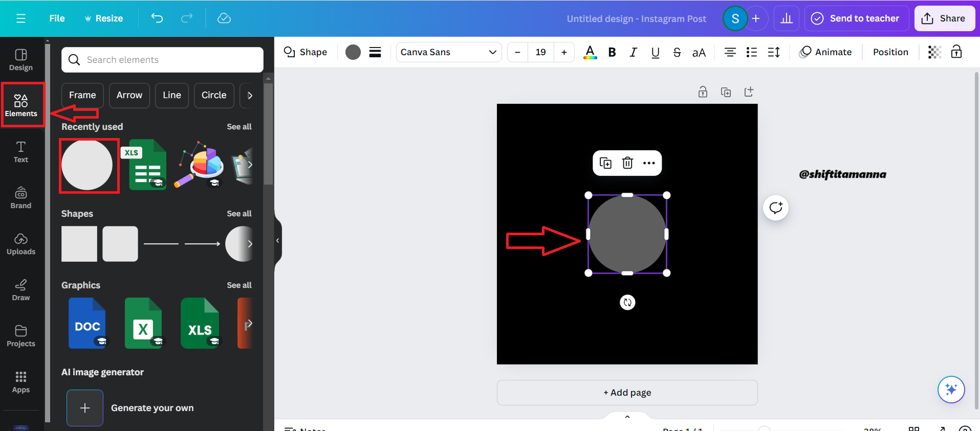The height and width of the screenshot is (431, 980).
Task: Click the Add page button
Action: coord(627,393)
